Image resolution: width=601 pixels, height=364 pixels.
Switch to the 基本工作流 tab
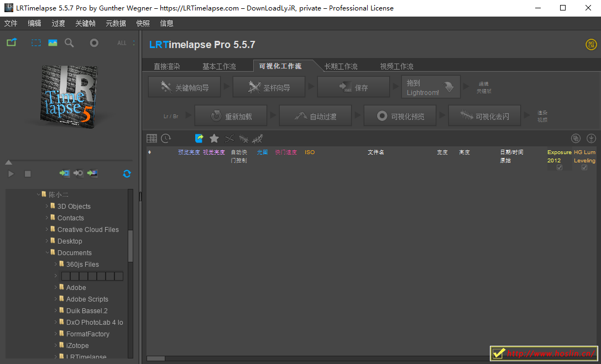(220, 66)
